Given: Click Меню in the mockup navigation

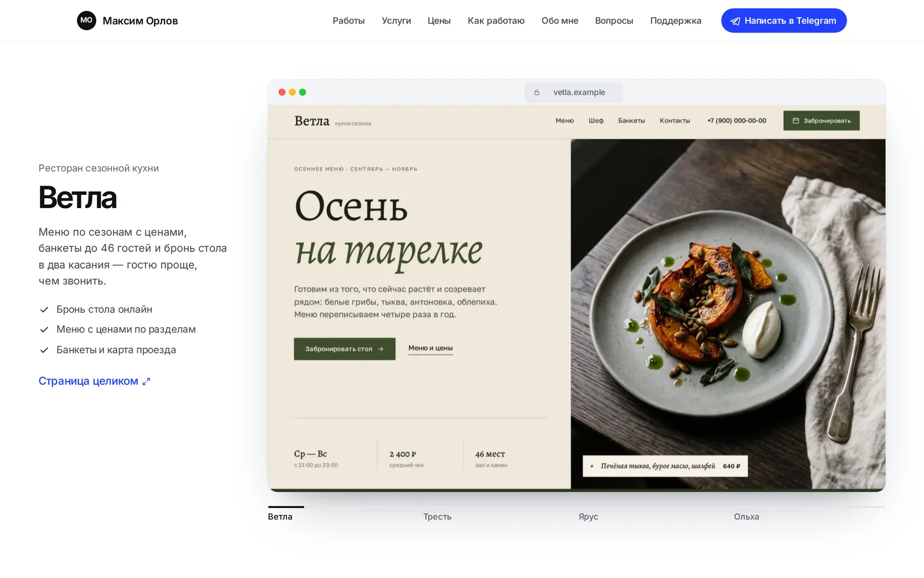Looking at the screenshot, I should click(565, 121).
